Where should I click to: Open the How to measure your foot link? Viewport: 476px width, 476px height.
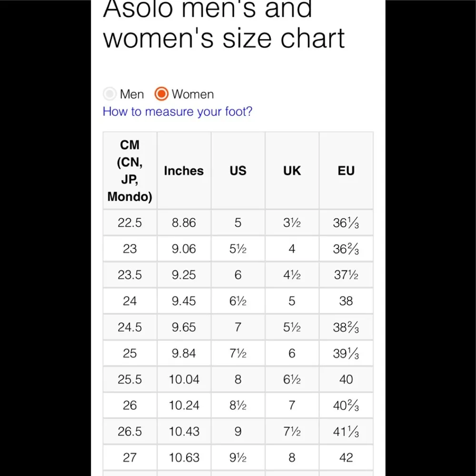tap(178, 112)
